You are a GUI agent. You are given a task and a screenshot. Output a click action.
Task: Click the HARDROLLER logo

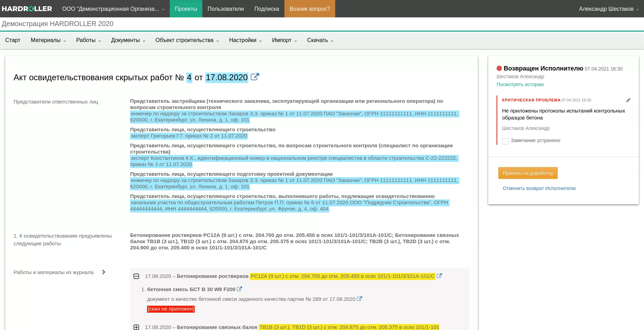(27, 9)
